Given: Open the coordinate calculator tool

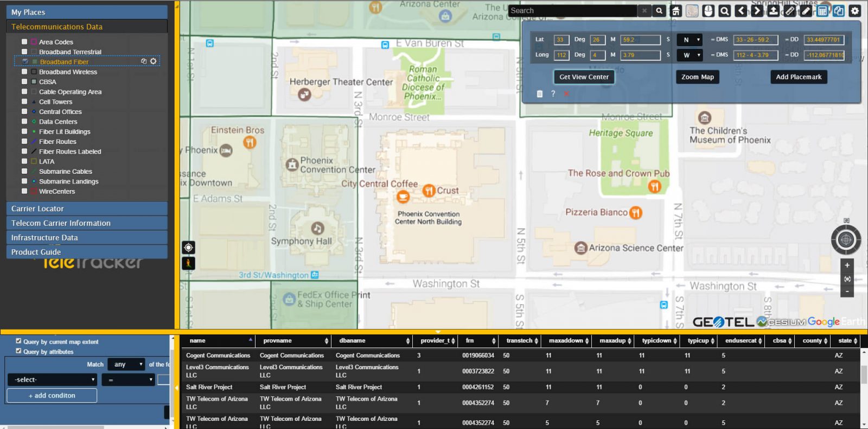Looking at the screenshot, I should (x=822, y=11).
